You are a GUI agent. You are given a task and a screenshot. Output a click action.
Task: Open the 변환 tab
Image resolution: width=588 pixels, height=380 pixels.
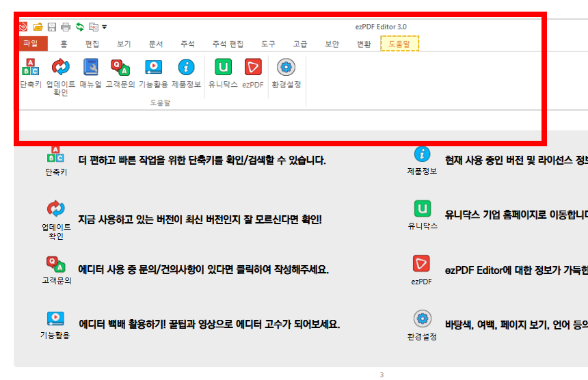364,44
